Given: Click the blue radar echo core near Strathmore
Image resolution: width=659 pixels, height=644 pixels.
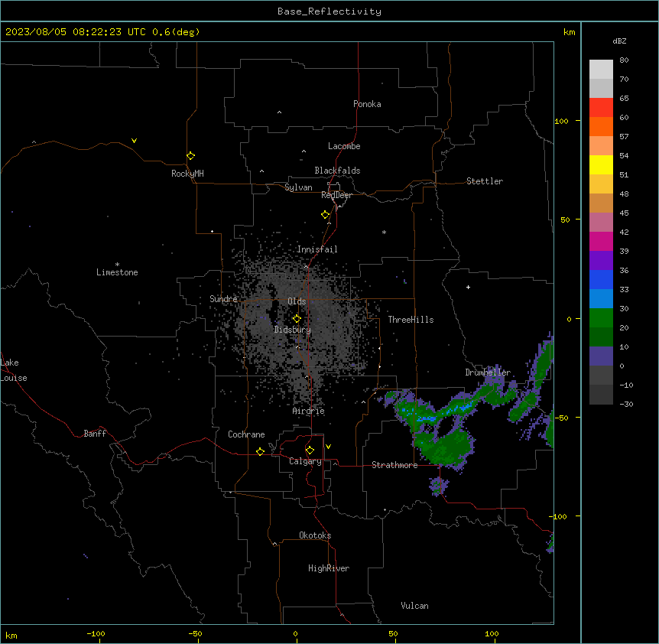Looking at the screenshot, I should pos(425,418).
